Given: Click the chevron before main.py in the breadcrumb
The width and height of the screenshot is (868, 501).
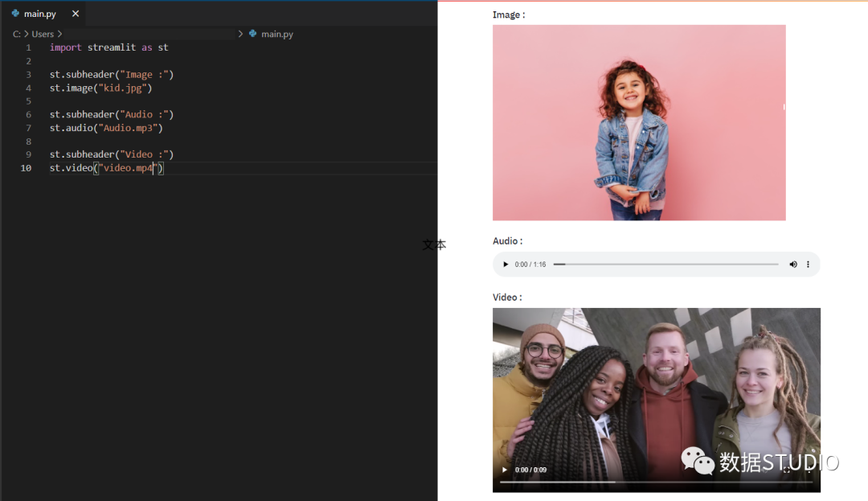Looking at the screenshot, I should [x=240, y=34].
